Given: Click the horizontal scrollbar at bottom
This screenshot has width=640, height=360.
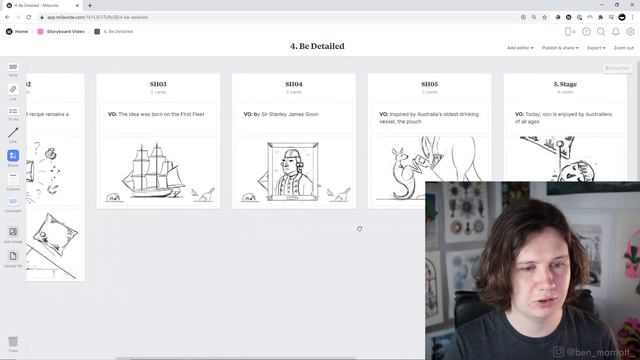Looking at the screenshot, I should click(x=236, y=358).
